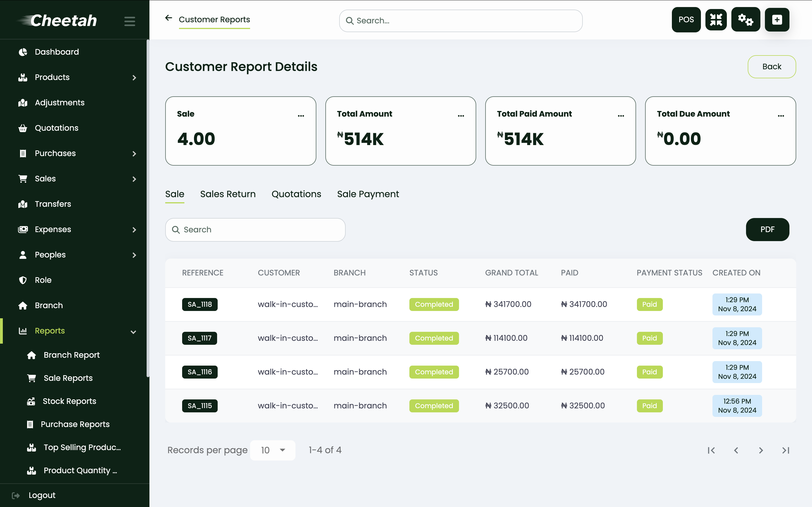Open the Sale Payment tab
Screen dimensions: 812x507
(x=368, y=194)
